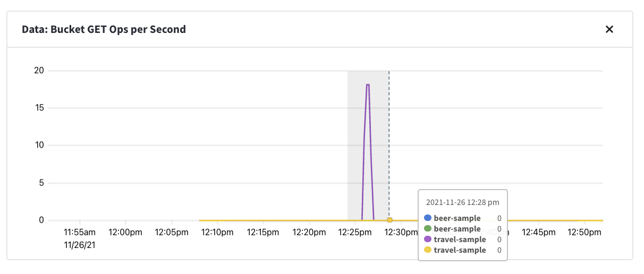Close the Bucket GET Ops chart dialog
The height and width of the screenshot is (274, 644).
(x=609, y=30)
